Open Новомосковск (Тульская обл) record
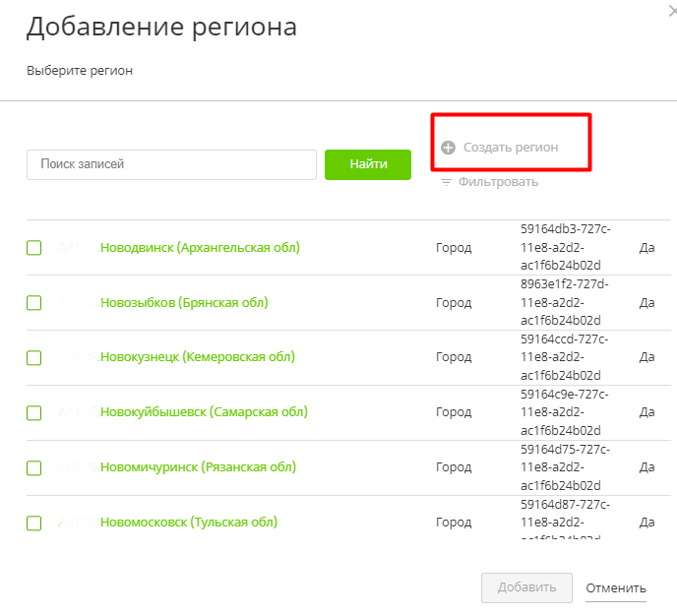The width and height of the screenshot is (677, 616). point(189,523)
